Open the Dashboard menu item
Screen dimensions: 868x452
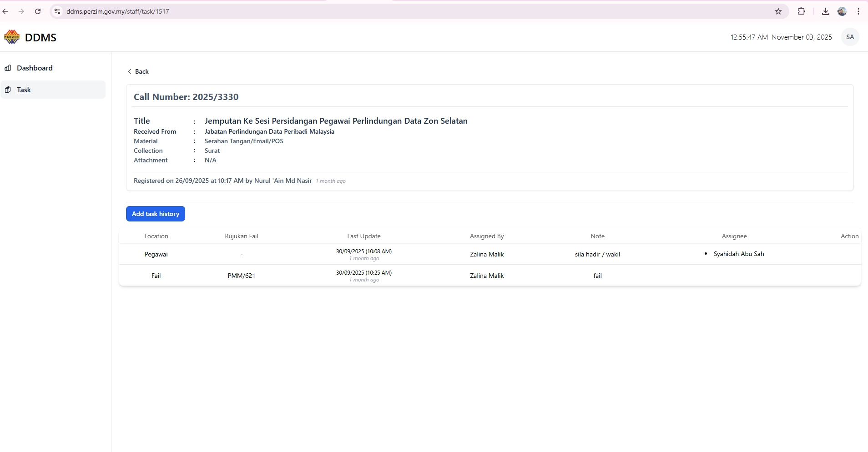pyautogui.click(x=35, y=68)
